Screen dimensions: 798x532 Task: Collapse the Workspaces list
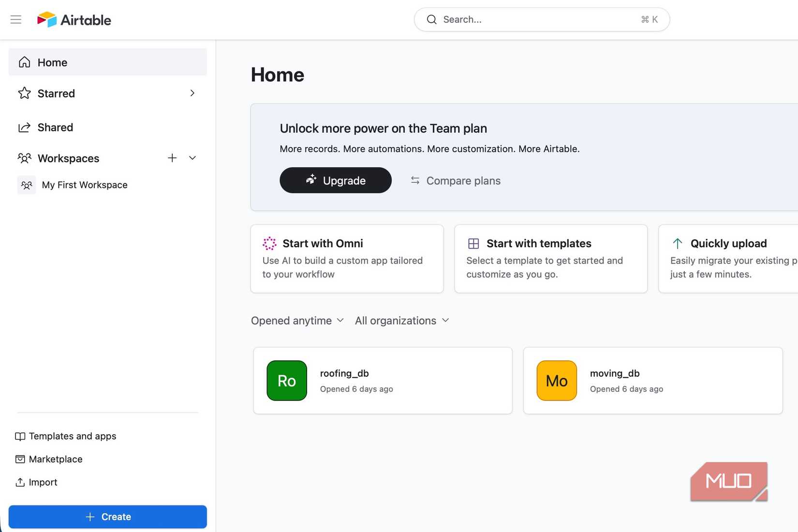[192, 158]
